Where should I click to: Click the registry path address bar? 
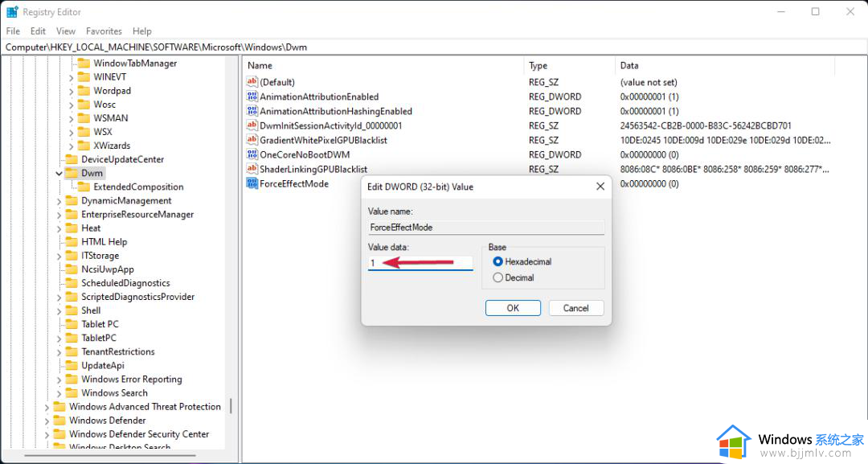click(434, 47)
